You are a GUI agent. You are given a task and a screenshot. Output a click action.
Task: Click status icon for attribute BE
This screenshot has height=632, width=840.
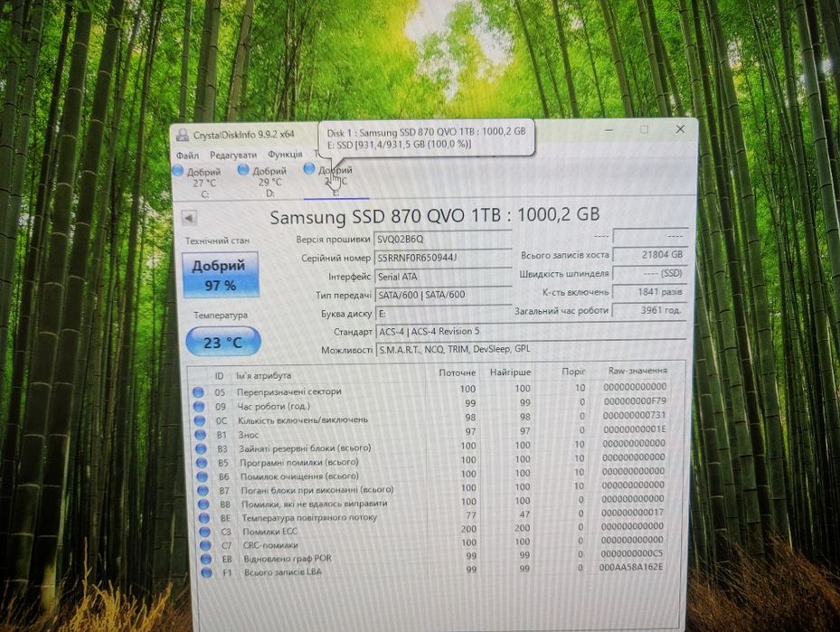tap(204, 518)
